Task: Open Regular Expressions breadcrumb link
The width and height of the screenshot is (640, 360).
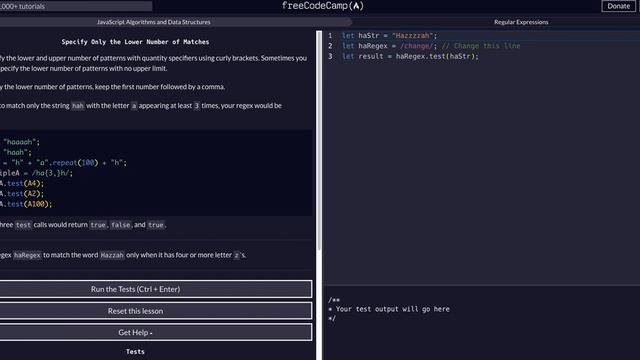Action: tap(521, 22)
